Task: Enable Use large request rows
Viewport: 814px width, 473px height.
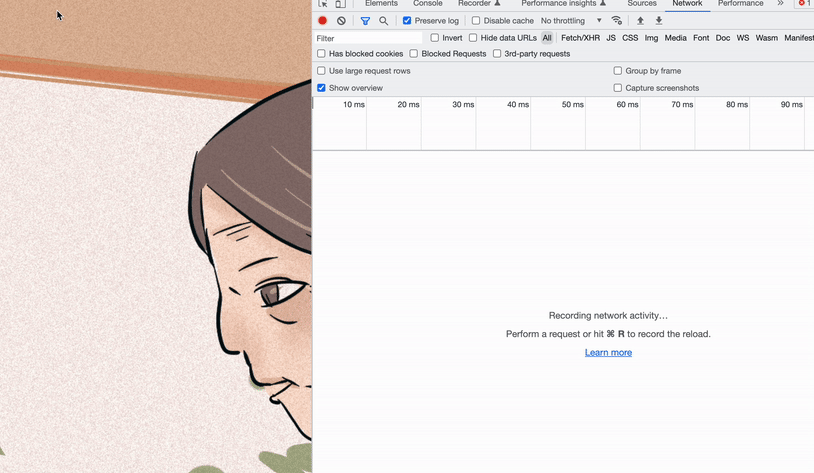Action: point(321,71)
